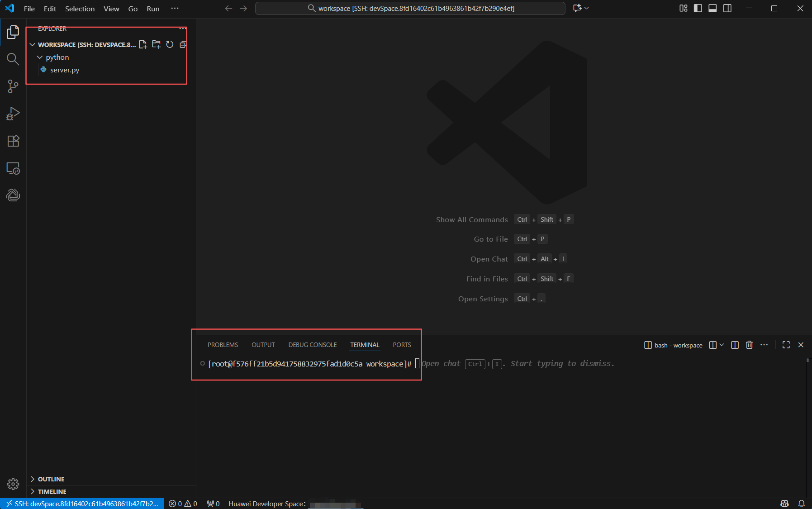Screen dimensions: 812x509
Task: Open the Run and Debug view
Action: [x=13, y=114]
